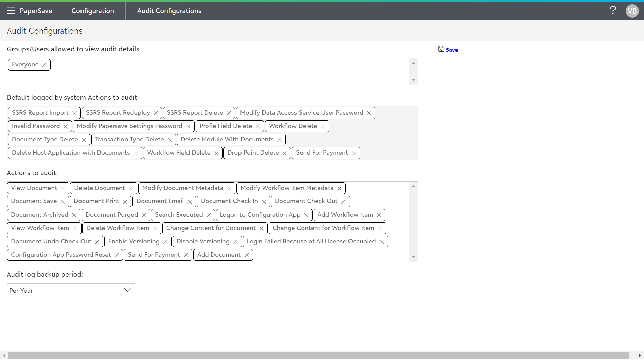Remove the View Document audit action

pos(63,188)
